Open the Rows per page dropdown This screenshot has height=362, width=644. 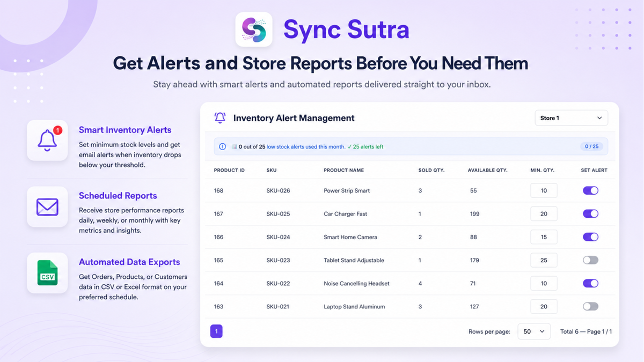534,331
